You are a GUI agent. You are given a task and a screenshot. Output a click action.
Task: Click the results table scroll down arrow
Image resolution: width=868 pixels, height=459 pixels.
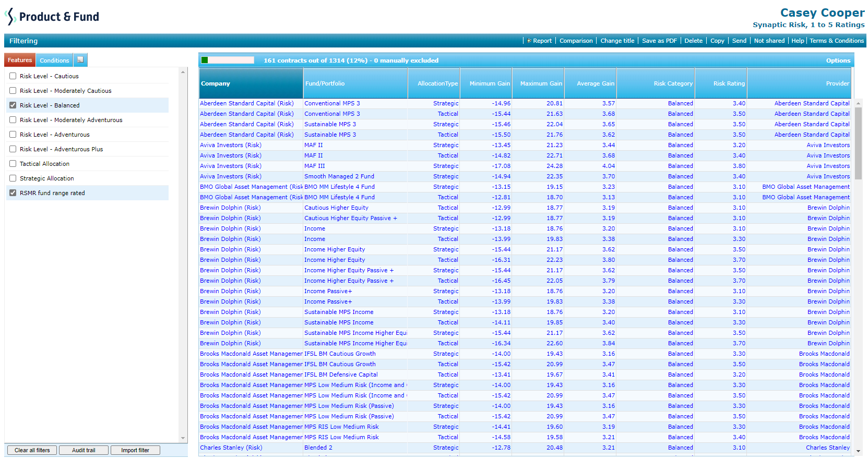[858, 452]
